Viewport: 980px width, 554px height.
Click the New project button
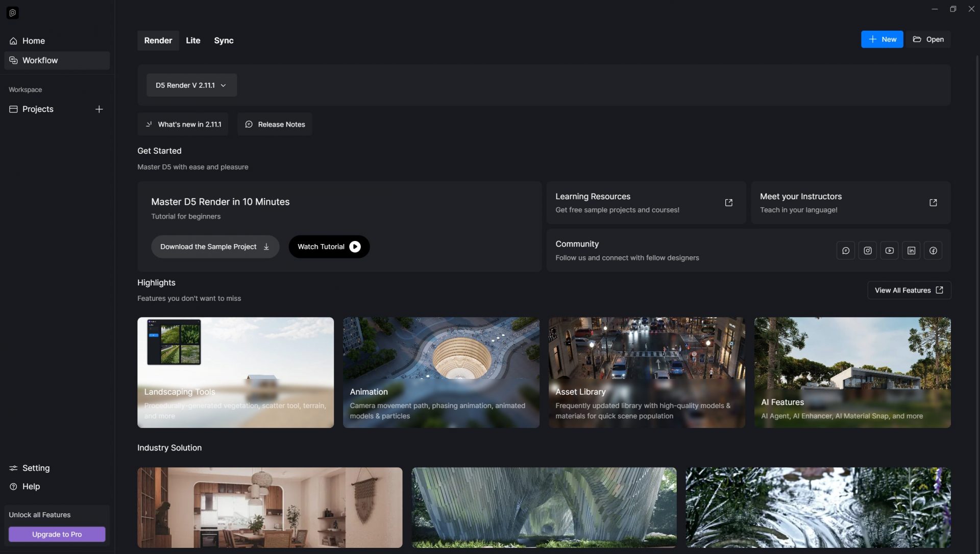pyautogui.click(x=881, y=39)
